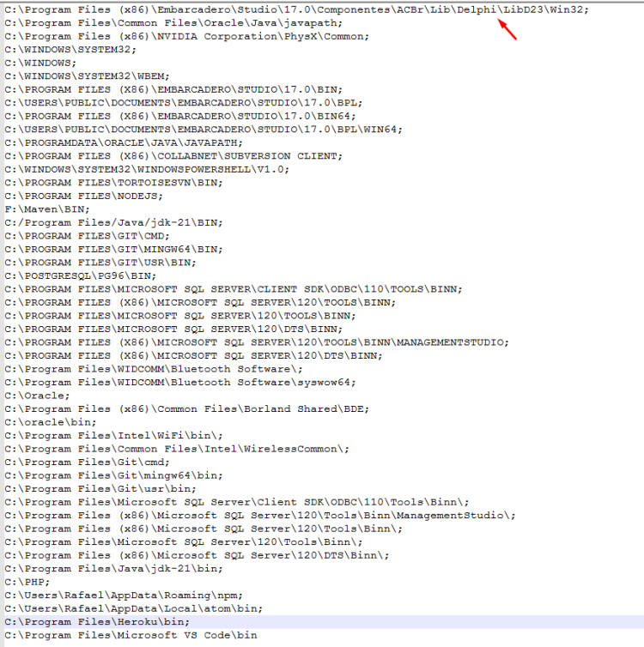Select the uppercase TOOLS\BINN\MANAGEMENTSTUDIO; line
This screenshot has width=644, height=647.
(x=257, y=342)
